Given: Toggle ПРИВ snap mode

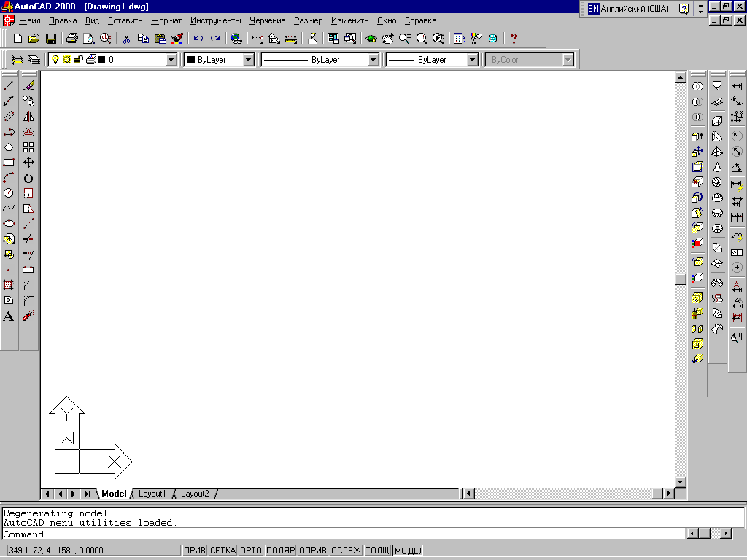Looking at the screenshot, I should coord(195,551).
